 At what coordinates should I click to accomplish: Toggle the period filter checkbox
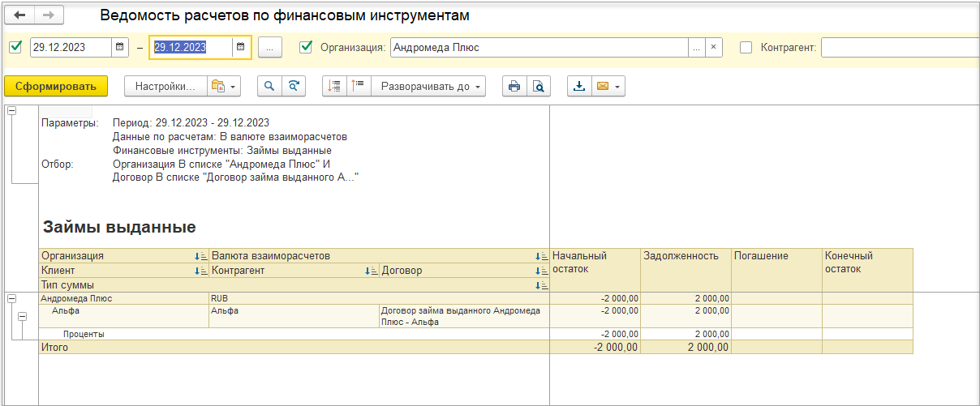(x=15, y=47)
